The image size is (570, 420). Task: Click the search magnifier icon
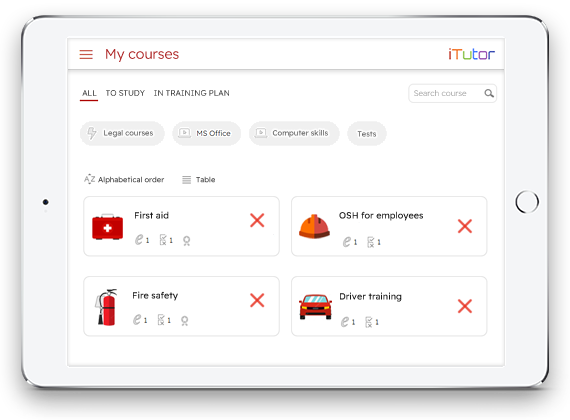(x=489, y=93)
